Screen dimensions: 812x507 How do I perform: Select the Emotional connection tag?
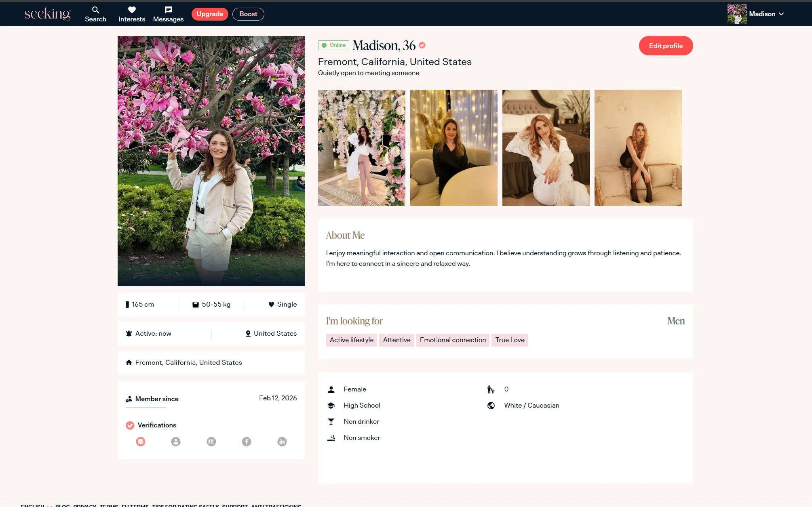453,340
